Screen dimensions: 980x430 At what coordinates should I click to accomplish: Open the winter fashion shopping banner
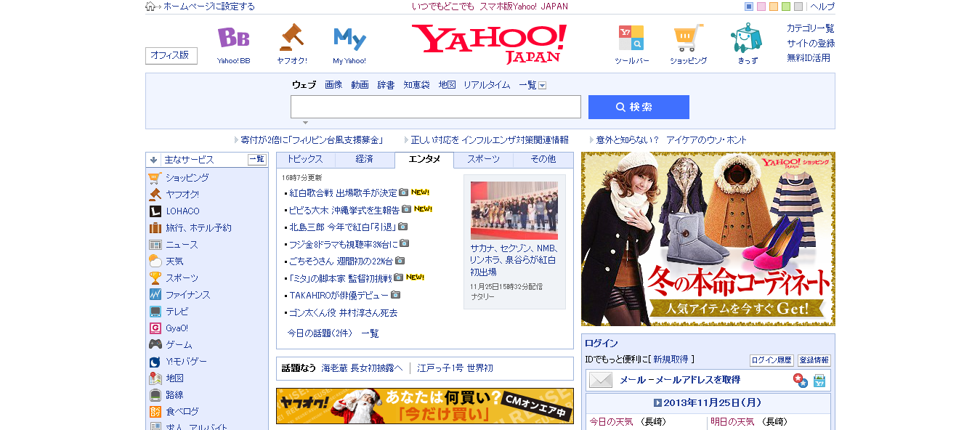click(x=708, y=239)
